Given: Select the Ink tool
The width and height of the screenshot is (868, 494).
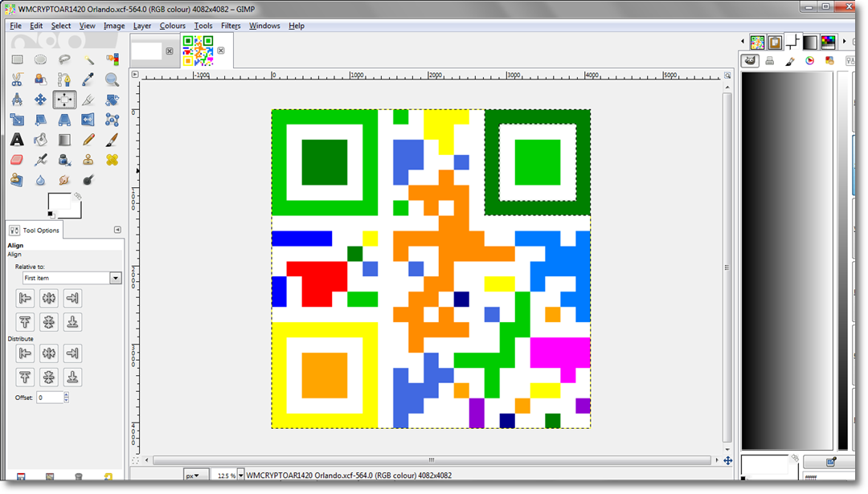Looking at the screenshot, I should coord(64,160).
